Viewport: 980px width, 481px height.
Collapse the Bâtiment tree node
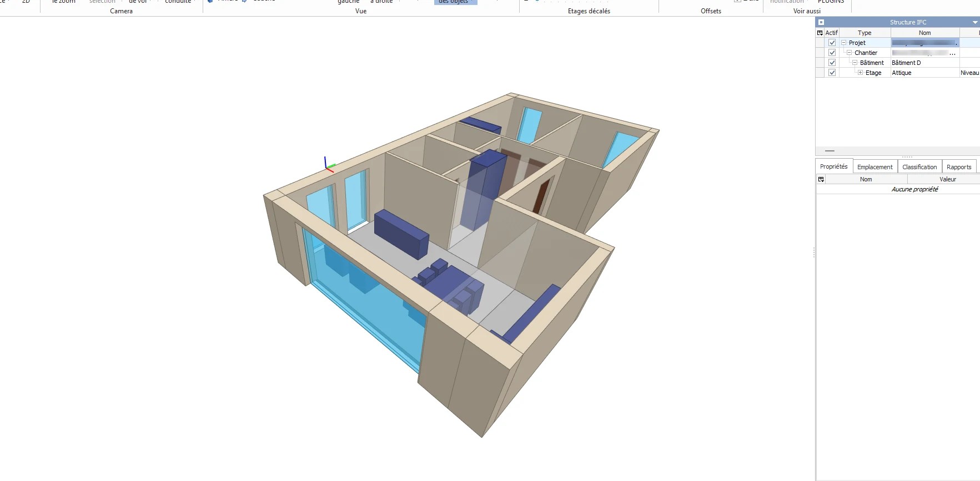click(x=855, y=63)
